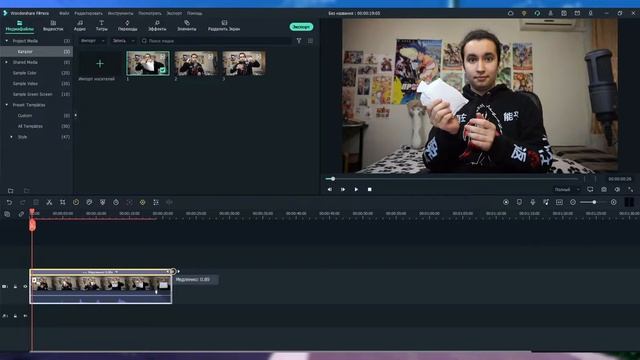Click the green Экспорт button

(301, 27)
